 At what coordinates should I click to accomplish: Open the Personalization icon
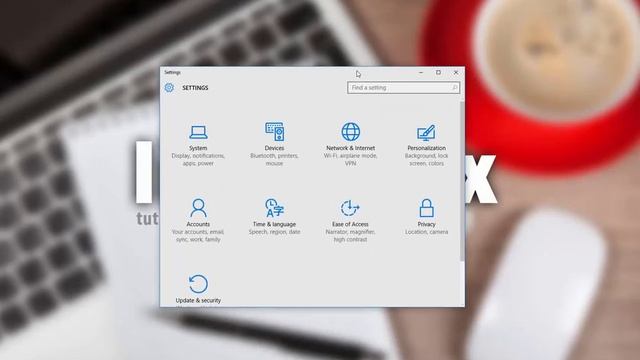pyautogui.click(x=426, y=132)
